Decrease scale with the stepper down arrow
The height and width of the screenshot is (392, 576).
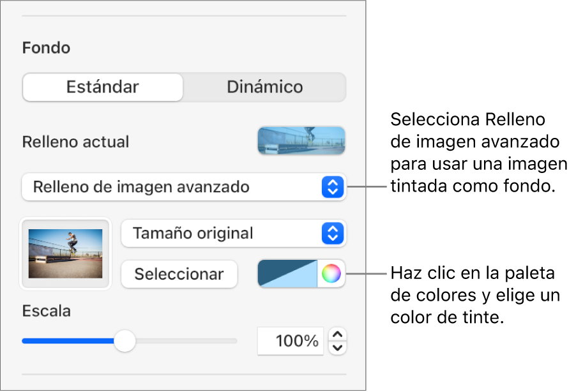tap(339, 348)
